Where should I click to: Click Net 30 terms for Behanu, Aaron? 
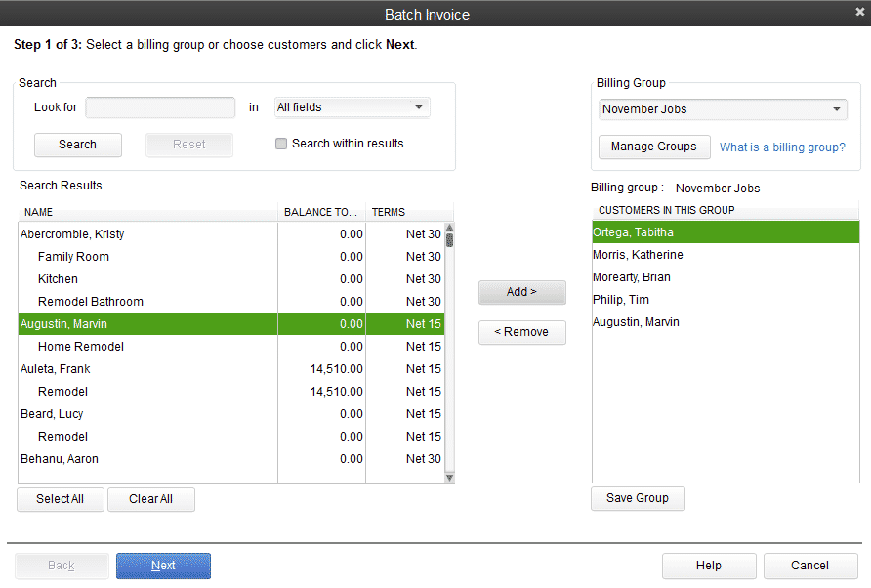coord(423,459)
